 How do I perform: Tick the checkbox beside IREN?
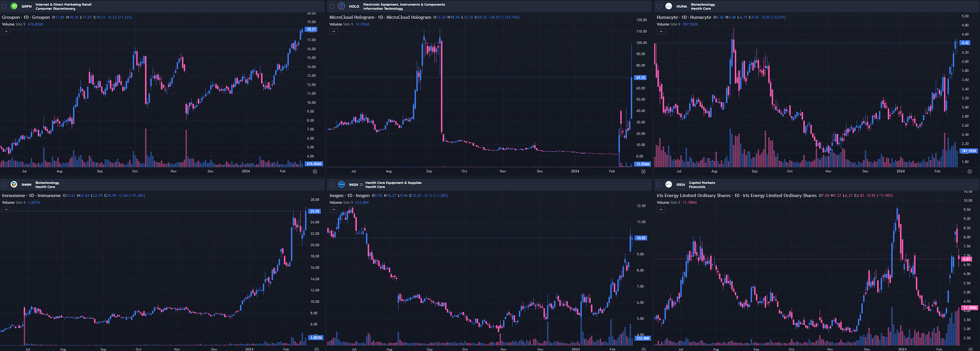[x=659, y=185]
